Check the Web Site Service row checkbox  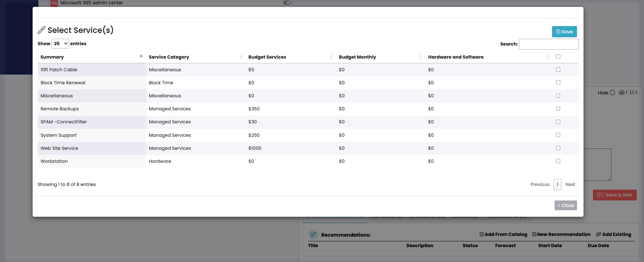point(558,148)
